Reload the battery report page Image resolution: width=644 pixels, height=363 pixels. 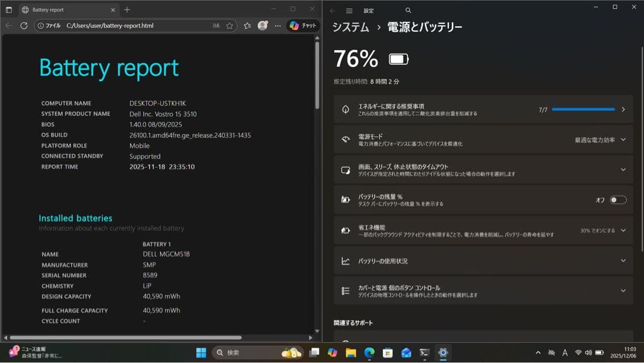[x=24, y=25]
